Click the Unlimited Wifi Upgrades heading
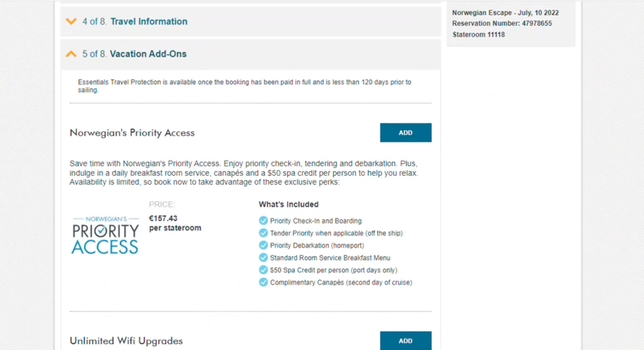 (126, 341)
